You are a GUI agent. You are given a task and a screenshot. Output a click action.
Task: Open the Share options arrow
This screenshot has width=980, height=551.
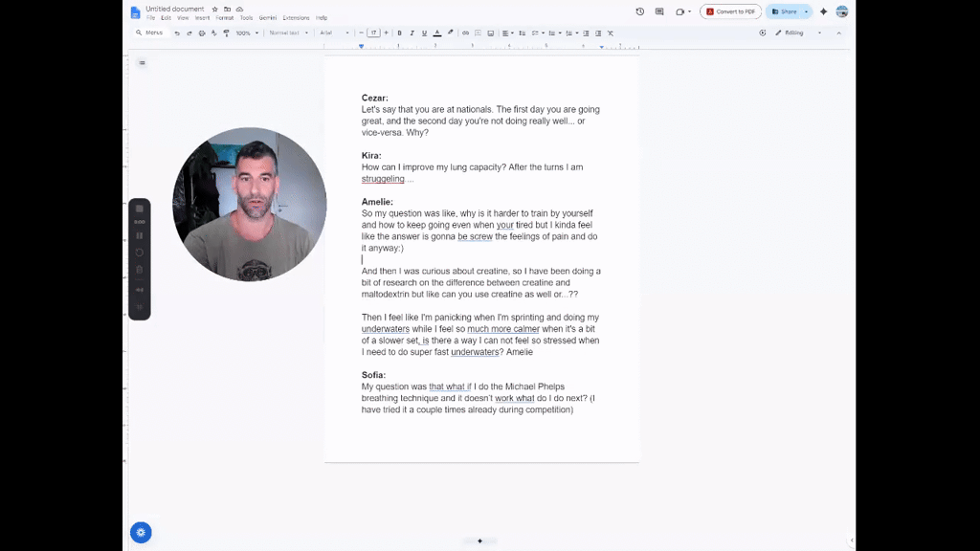pyautogui.click(x=806, y=11)
